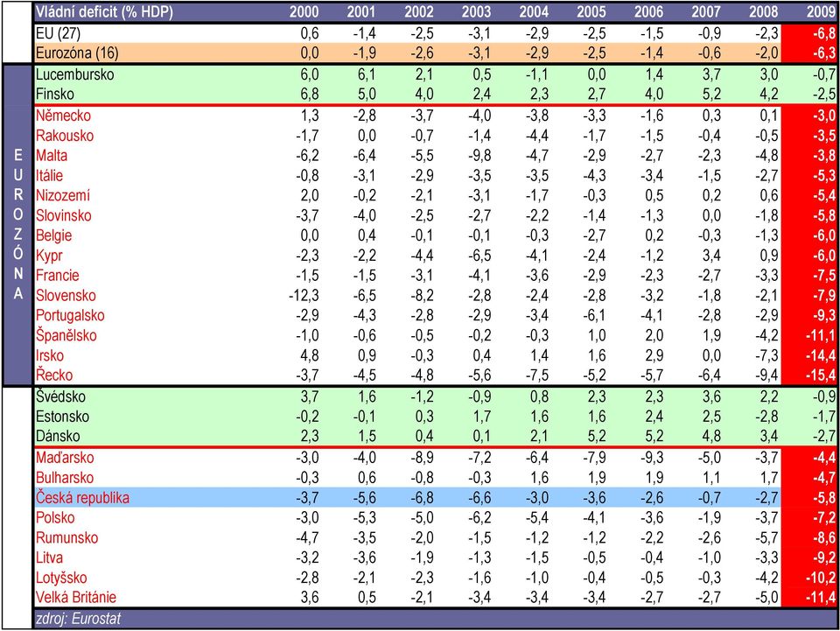Viewport: 840px width, 631px height.
Task: Select the Dánsko row label
Action: coord(58,436)
